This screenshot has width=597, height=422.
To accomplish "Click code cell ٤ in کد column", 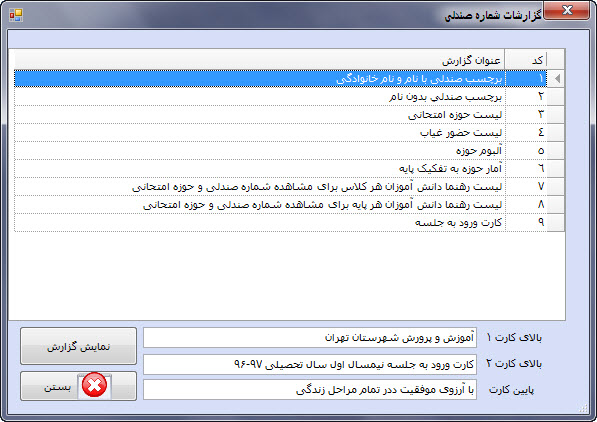I will (526, 132).
